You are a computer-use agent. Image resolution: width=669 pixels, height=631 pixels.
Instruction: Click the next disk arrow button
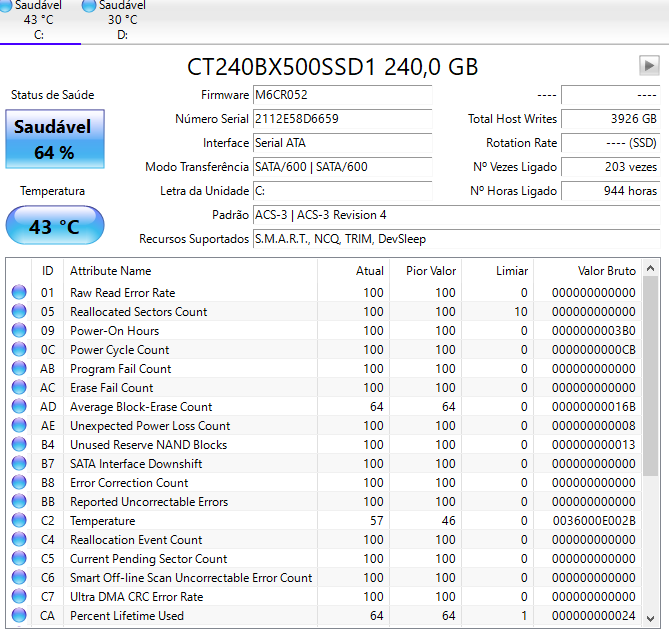[x=649, y=66]
